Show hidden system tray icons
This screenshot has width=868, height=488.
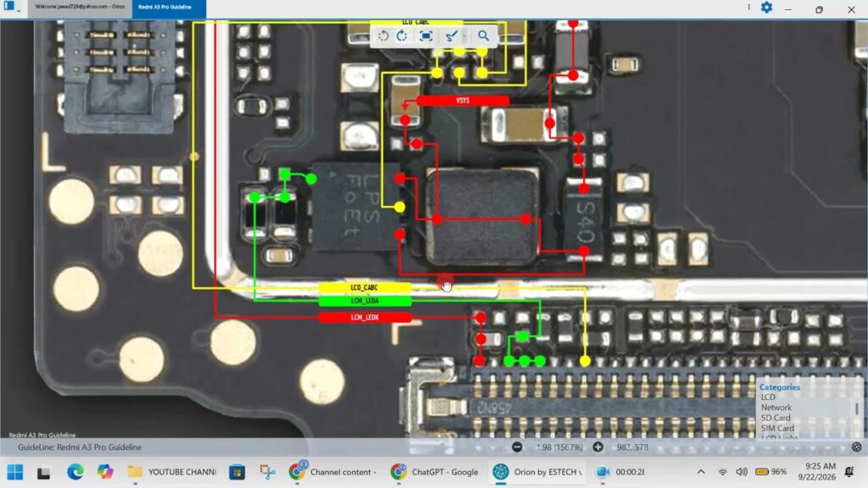(x=701, y=472)
